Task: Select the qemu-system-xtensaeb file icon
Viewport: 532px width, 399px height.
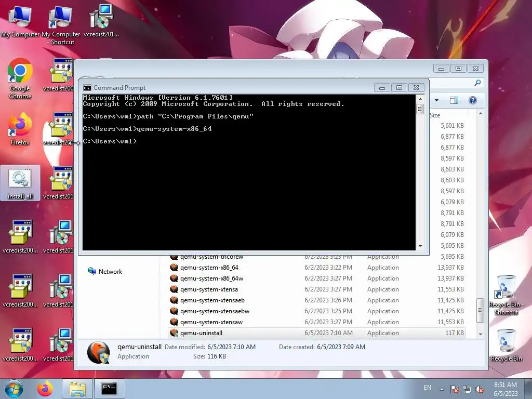Action: point(174,300)
